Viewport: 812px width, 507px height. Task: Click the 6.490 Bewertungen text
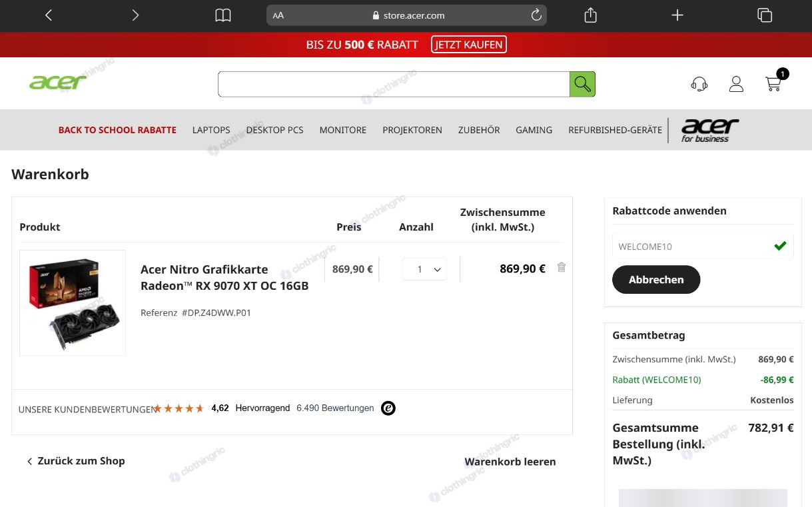pyautogui.click(x=335, y=408)
